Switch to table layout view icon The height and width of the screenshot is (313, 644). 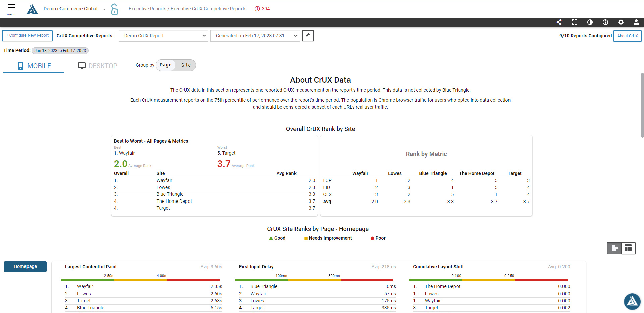point(628,248)
